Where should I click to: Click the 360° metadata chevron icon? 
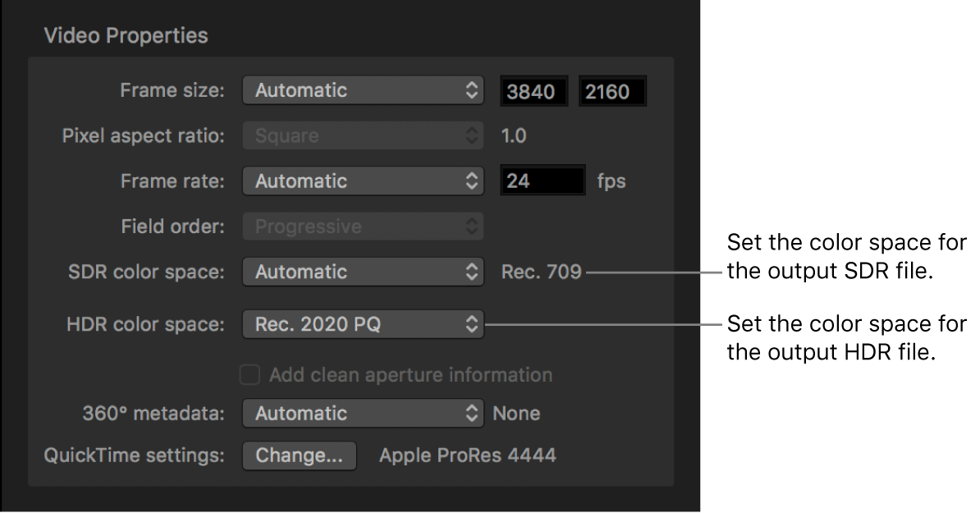(x=472, y=413)
